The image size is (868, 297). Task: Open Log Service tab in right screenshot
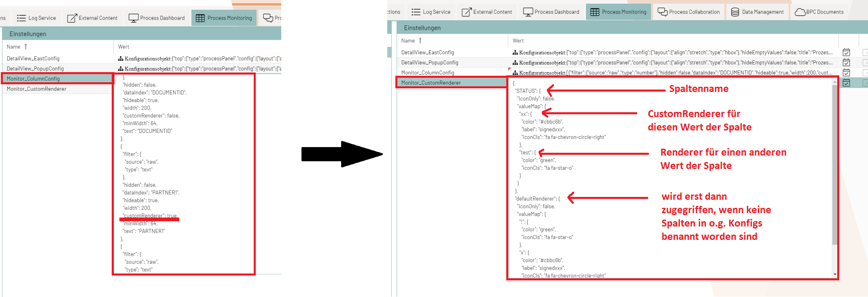click(431, 12)
